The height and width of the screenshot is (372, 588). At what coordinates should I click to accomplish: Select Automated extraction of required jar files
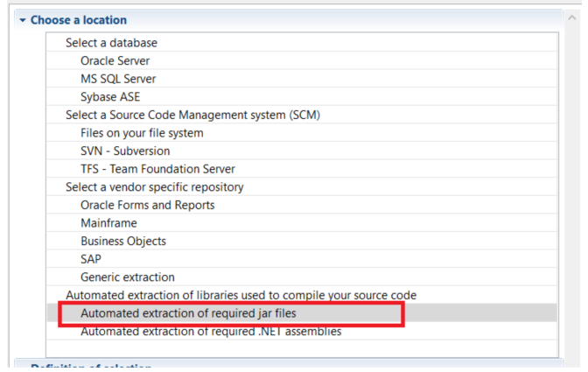coord(194,312)
